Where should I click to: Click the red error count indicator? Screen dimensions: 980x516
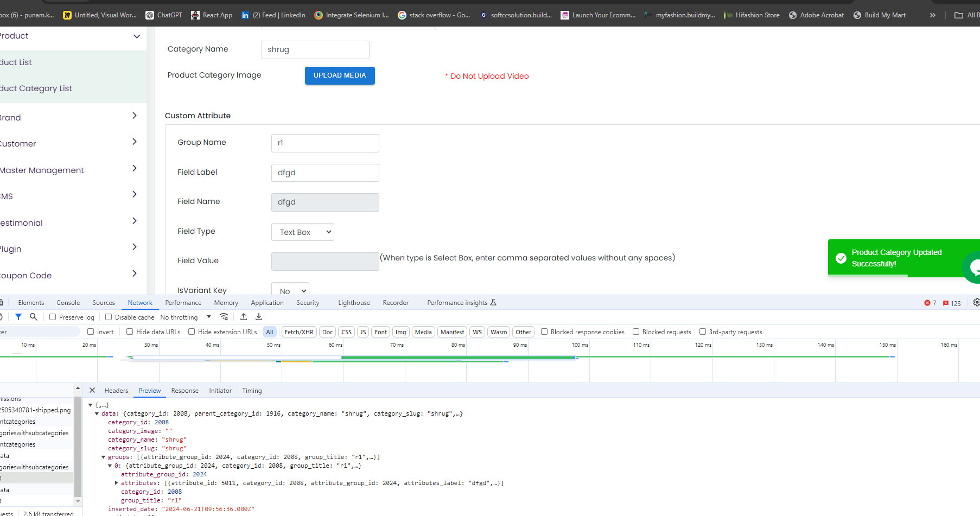click(x=930, y=303)
